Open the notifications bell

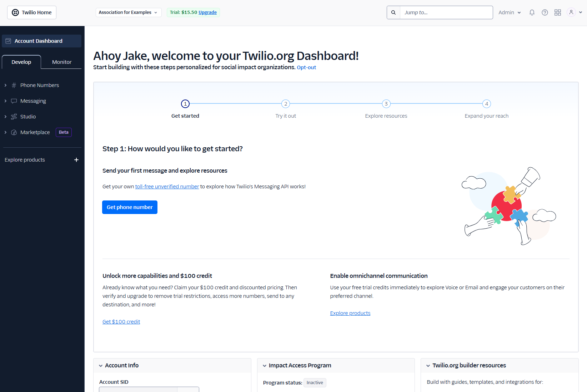point(532,12)
